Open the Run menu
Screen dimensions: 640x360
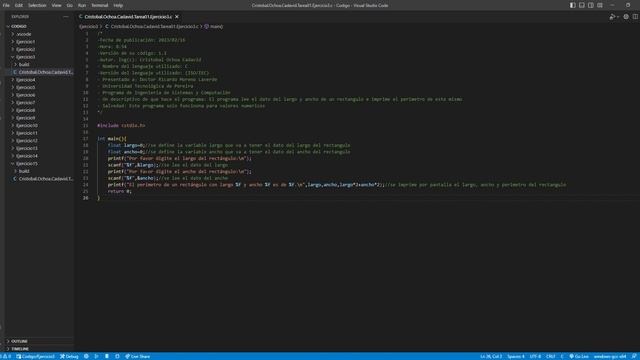(x=82, y=5)
